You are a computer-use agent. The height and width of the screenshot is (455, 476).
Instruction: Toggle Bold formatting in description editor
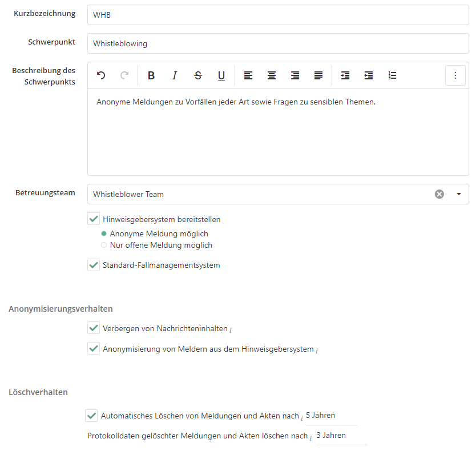click(151, 75)
